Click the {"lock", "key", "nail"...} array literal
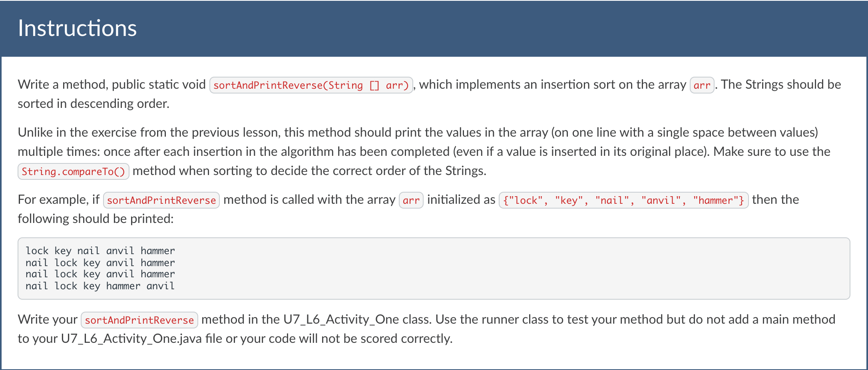 pos(623,200)
